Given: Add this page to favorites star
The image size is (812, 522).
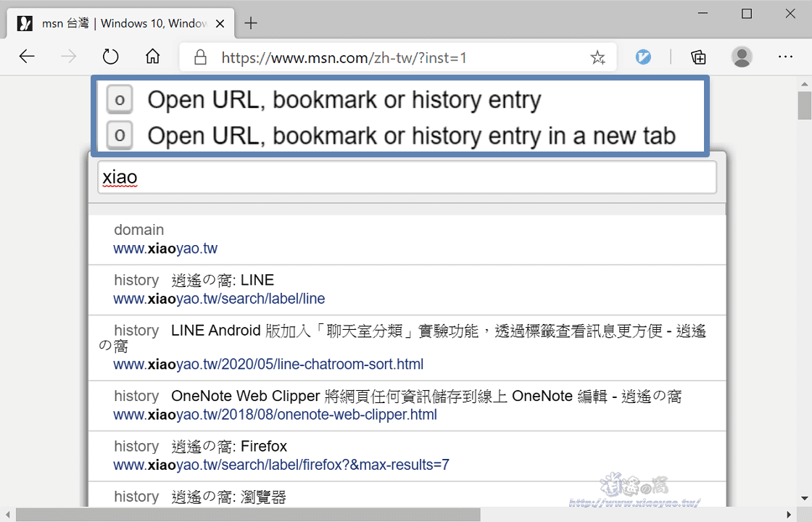Looking at the screenshot, I should (x=597, y=57).
